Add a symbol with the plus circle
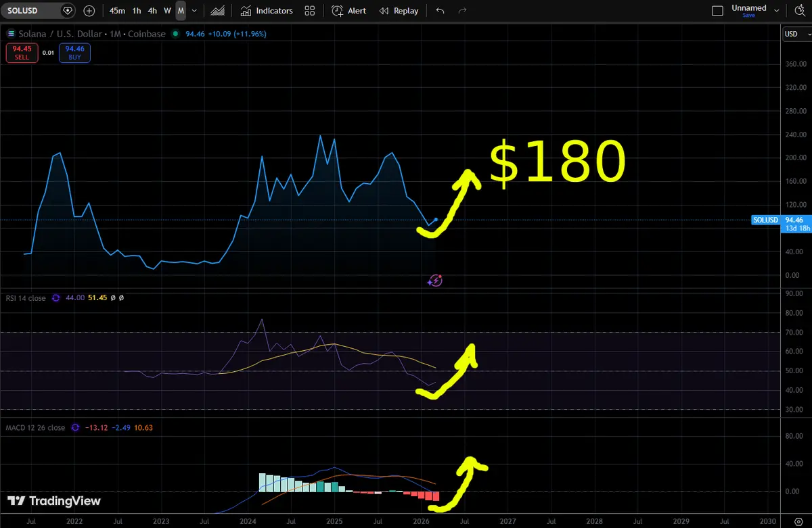Viewport: 812px width, 528px height. click(89, 11)
